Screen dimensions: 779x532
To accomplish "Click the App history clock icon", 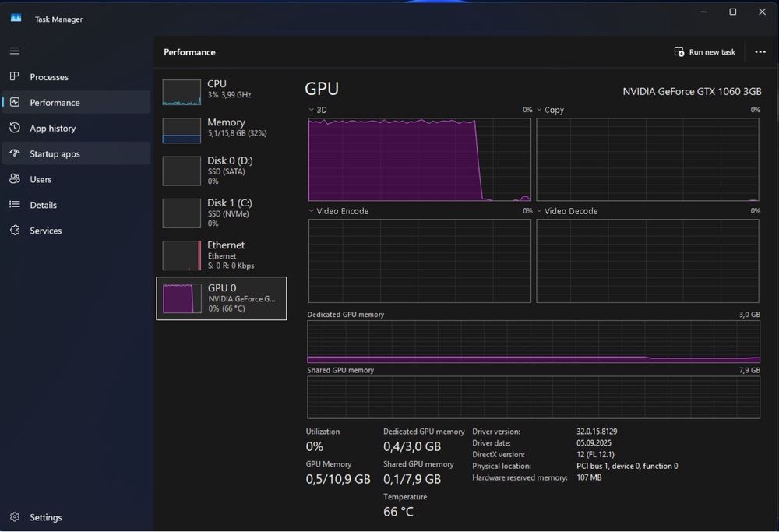I will coord(15,128).
